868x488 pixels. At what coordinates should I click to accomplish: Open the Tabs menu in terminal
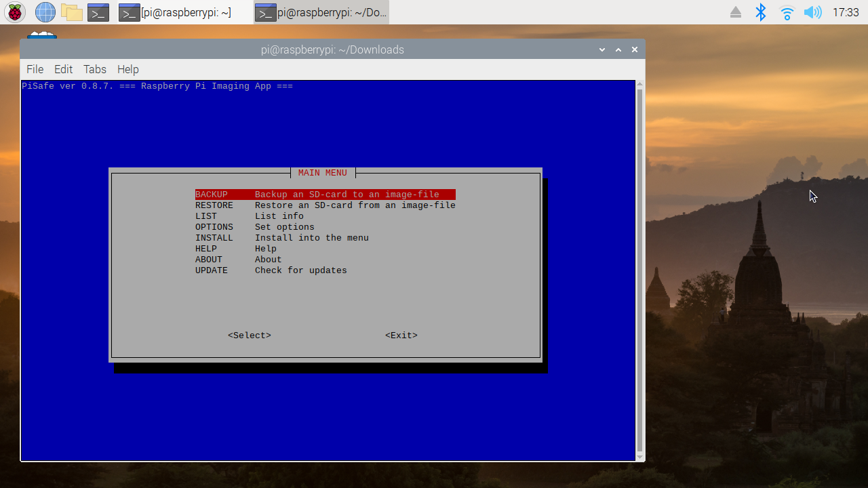[95, 69]
